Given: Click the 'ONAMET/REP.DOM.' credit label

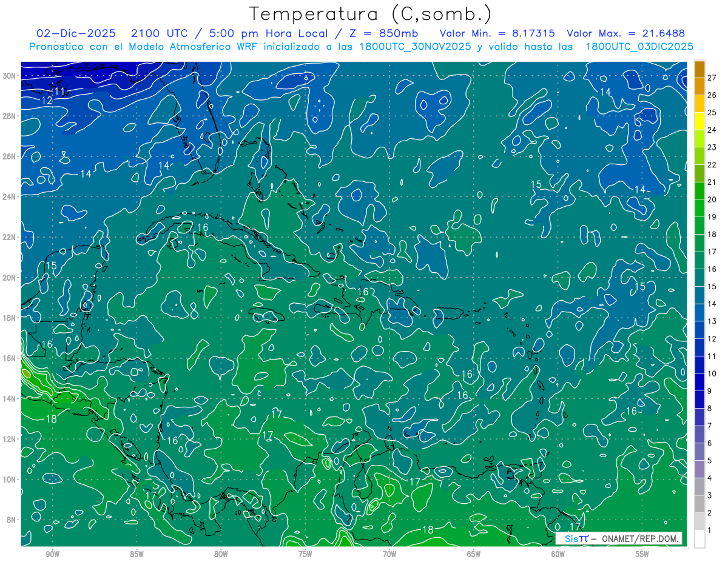Looking at the screenshot, I should 640,539.
